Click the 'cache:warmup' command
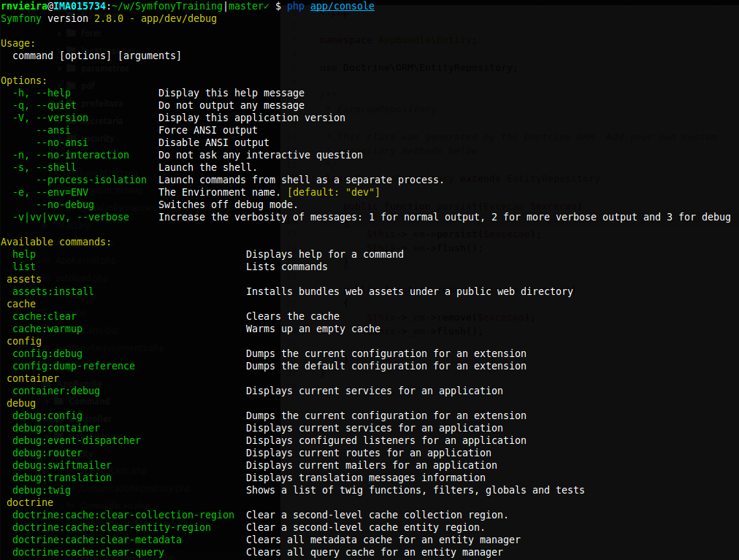This screenshot has width=739, height=560. point(47,329)
